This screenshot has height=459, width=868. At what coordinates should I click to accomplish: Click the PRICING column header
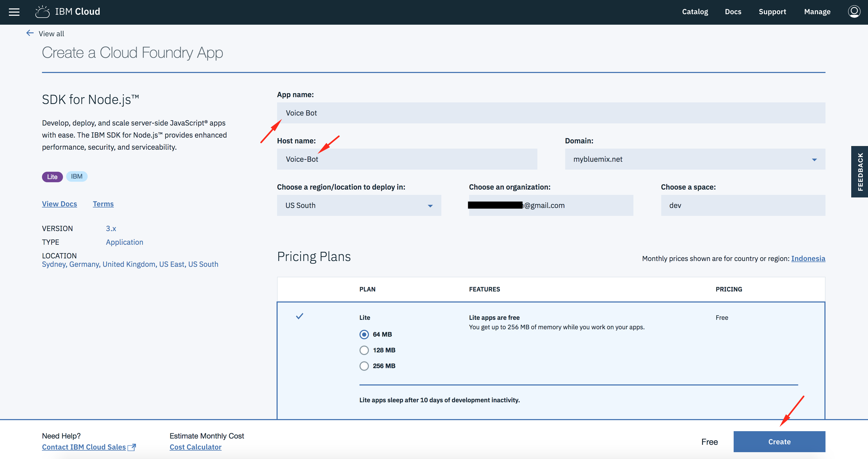point(728,289)
